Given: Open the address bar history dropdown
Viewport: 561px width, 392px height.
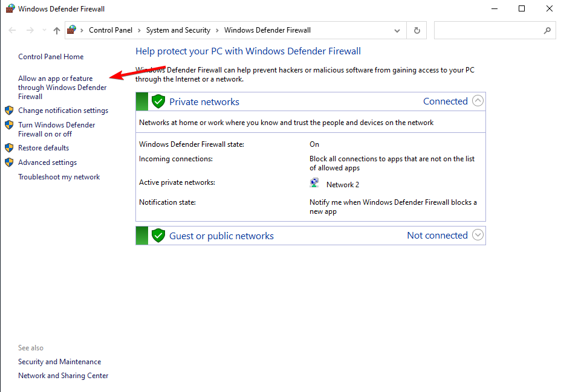Looking at the screenshot, I should click(397, 31).
